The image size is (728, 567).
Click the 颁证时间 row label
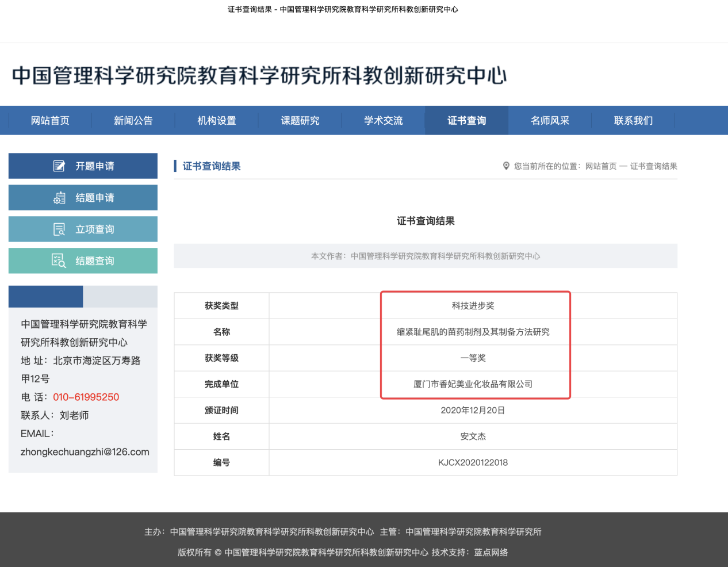222,411
